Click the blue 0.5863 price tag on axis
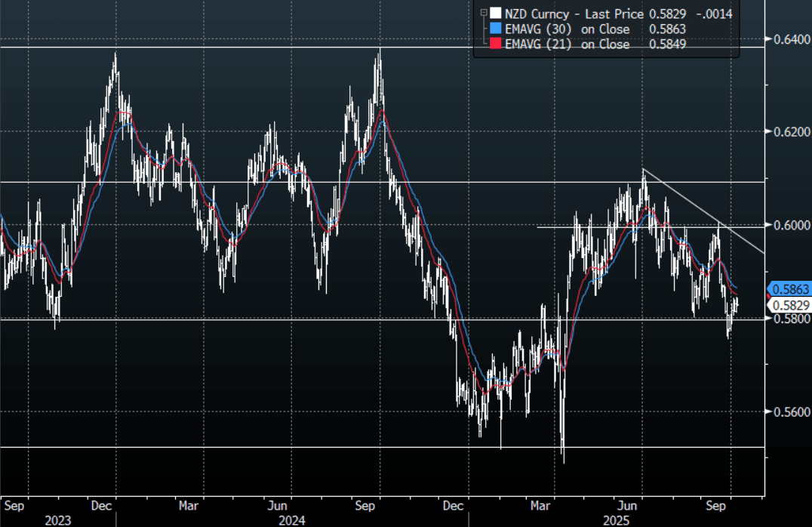812x527 pixels. coord(789,289)
